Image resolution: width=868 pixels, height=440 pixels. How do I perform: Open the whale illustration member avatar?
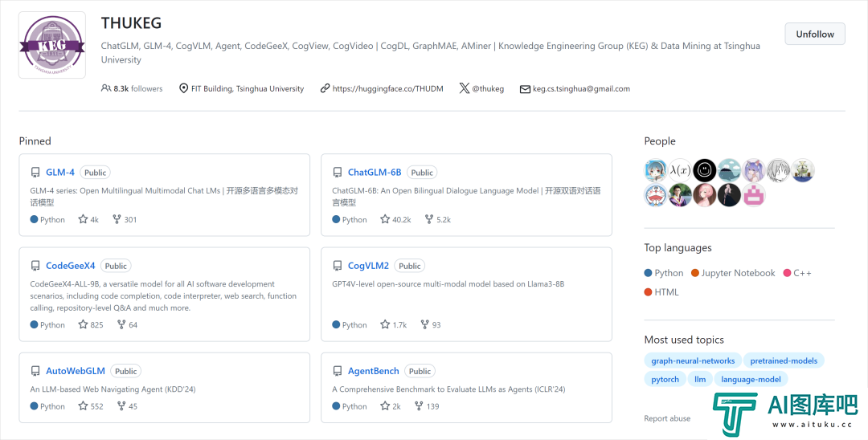[x=729, y=171]
